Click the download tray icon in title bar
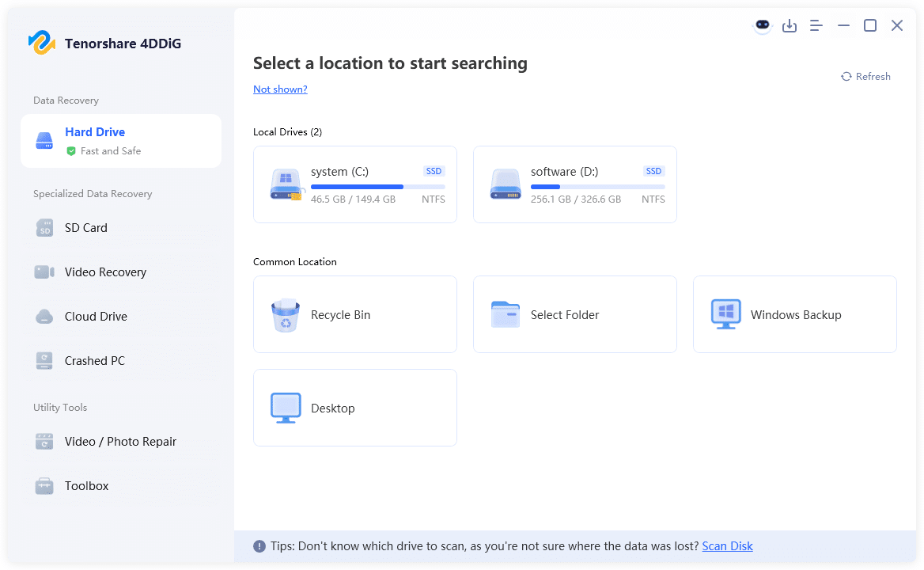 (789, 26)
